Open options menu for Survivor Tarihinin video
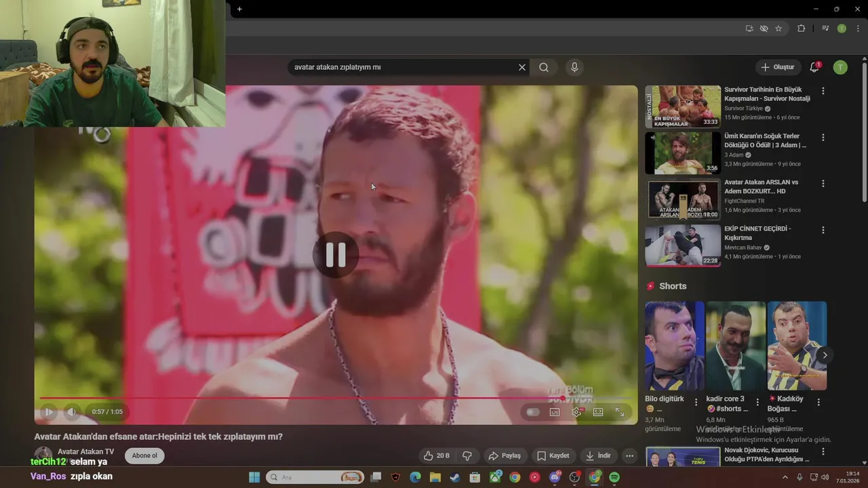The width and height of the screenshot is (868, 488). pyautogui.click(x=823, y=91)
